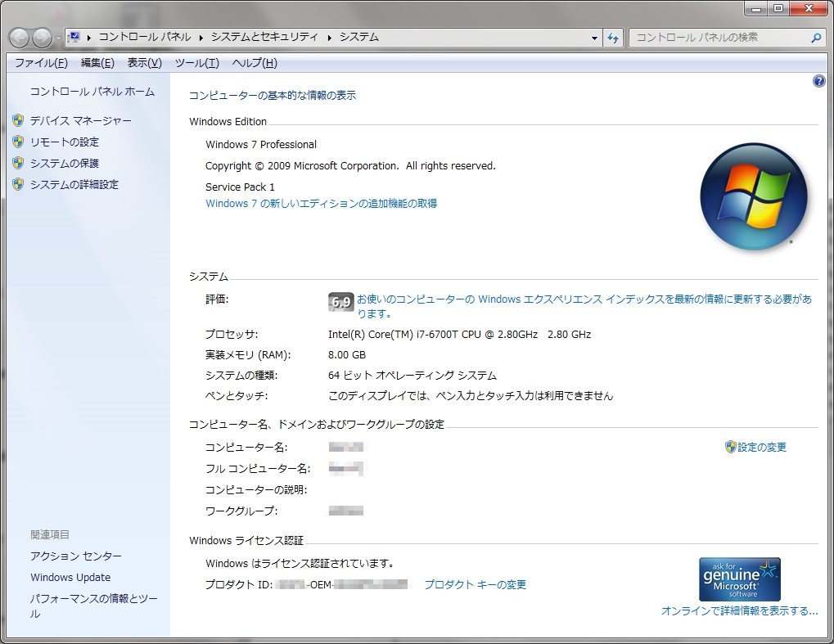Select システムとセキュリティ breadcrumb segment

click(x=265, y=37)
